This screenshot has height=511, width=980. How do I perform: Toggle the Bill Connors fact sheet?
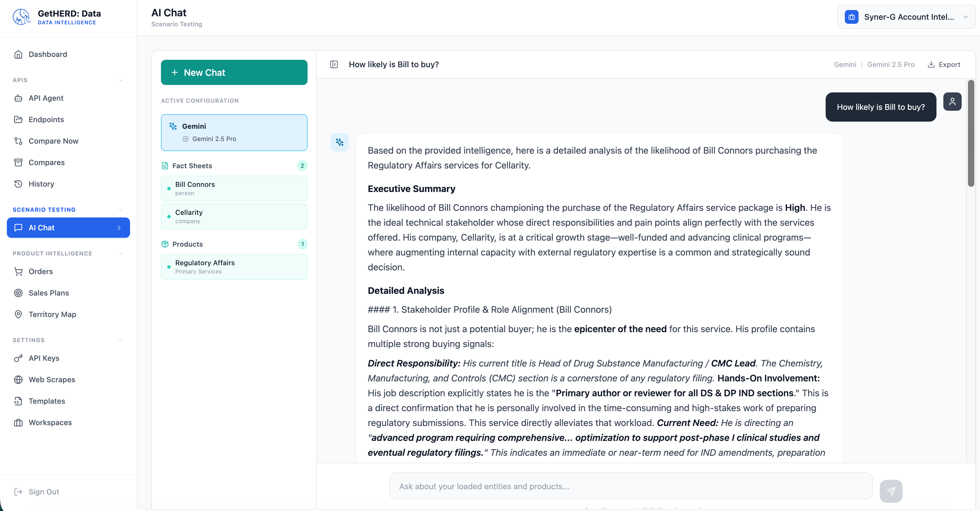234,188
